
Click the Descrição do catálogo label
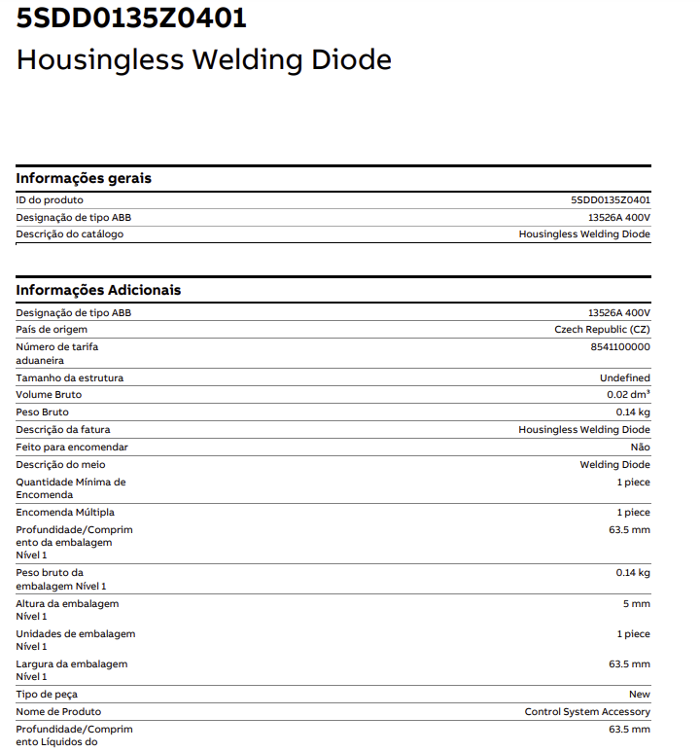[70, 234]
